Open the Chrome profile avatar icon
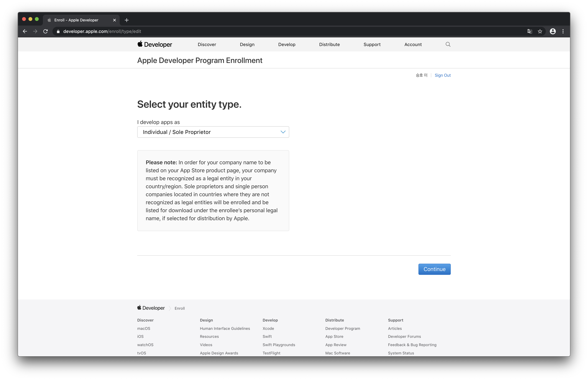588x380 pixels. [x=553, y=31]
